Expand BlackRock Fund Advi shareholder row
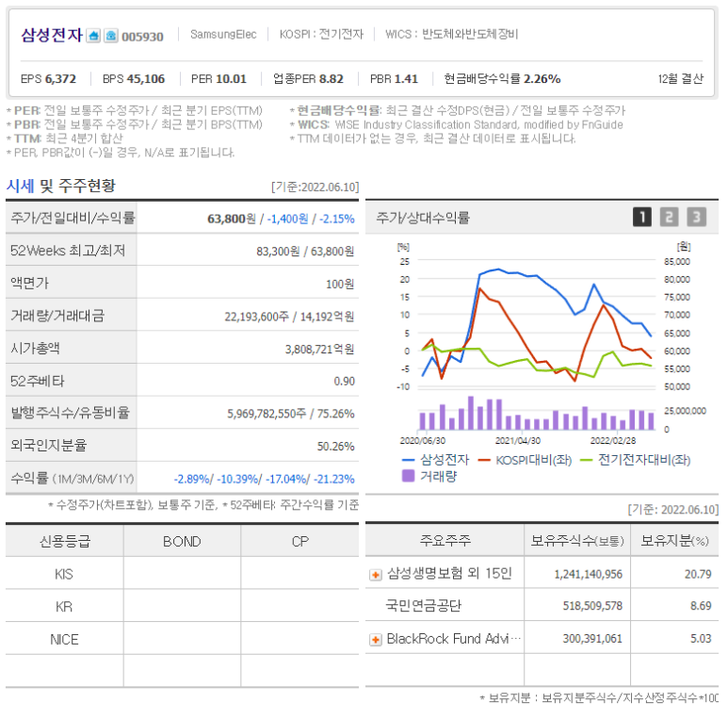The width and height of the screenshot is (728, 719). (x=376, y=640)
